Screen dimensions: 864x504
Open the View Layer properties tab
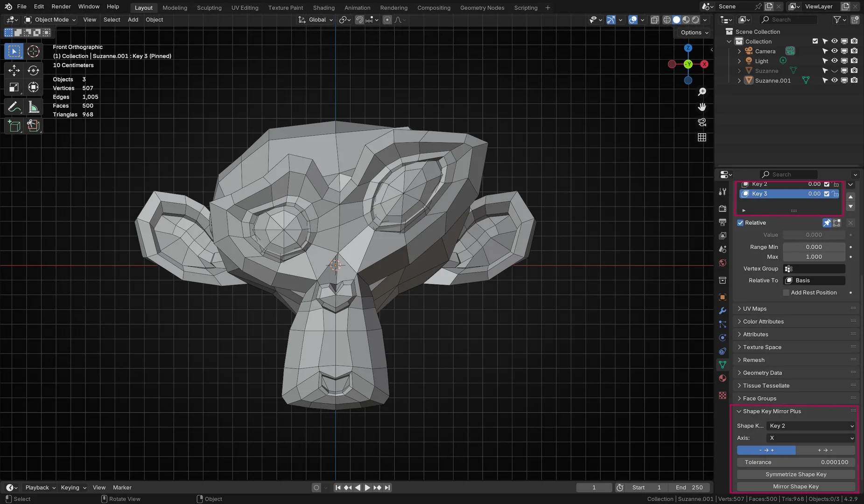[x=723, y=236]
